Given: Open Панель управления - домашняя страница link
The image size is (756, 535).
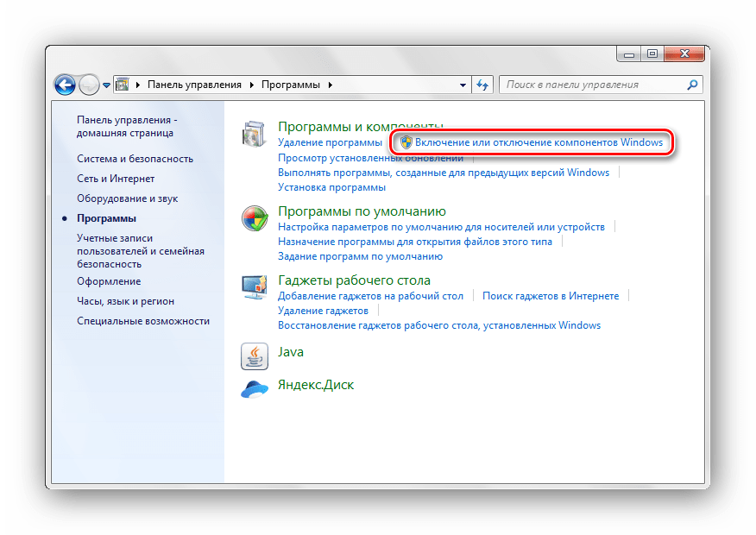Looking at the screenshot, I should 127,126.
